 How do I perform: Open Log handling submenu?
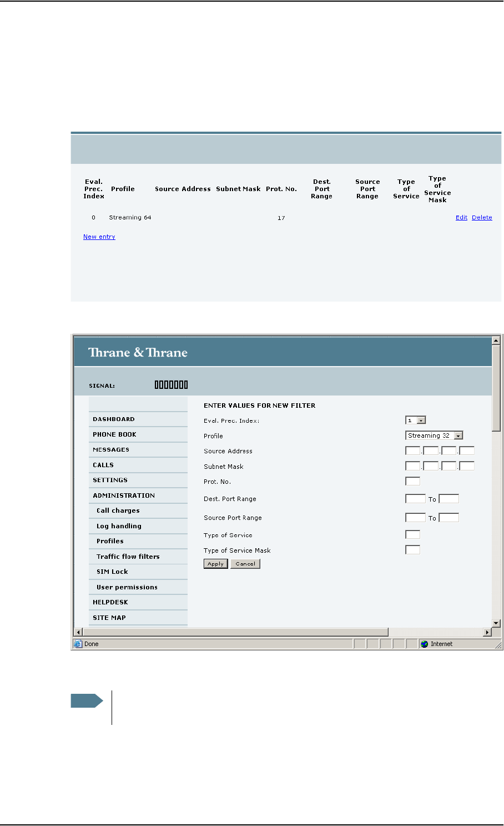pyautogui.click(x=138, y=526)
